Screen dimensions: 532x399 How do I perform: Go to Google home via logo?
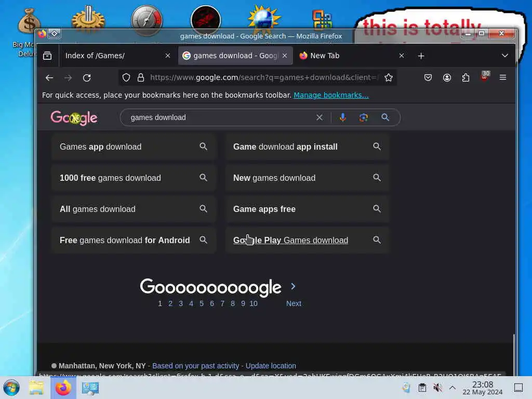pos(74,118)
